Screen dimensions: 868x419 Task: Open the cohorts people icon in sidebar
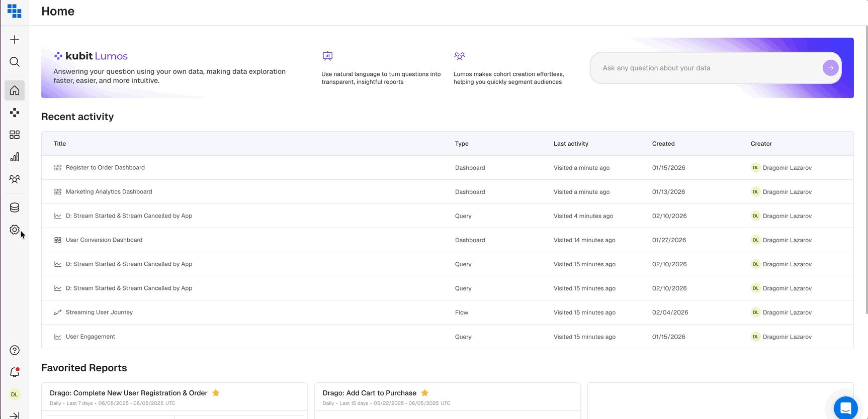tap(15, 179)
